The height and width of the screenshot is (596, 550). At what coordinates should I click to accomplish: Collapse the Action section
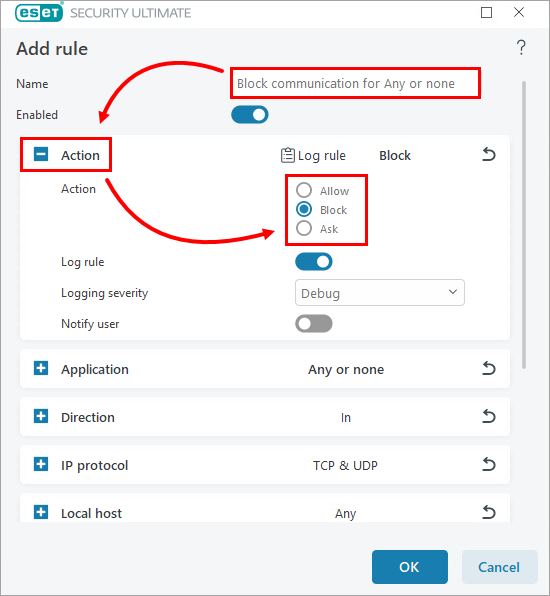[x=41, y=154]
